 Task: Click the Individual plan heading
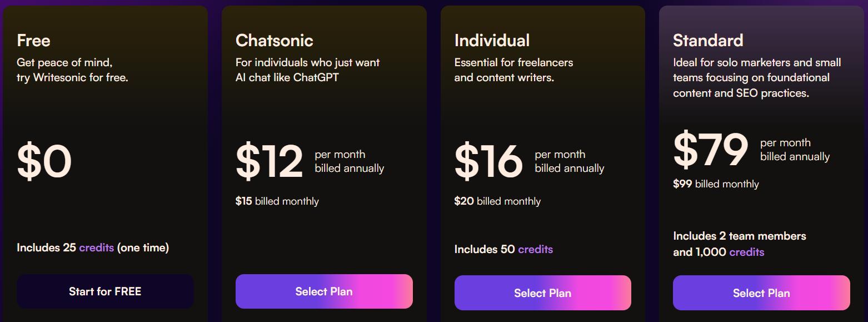click(492, 40)
